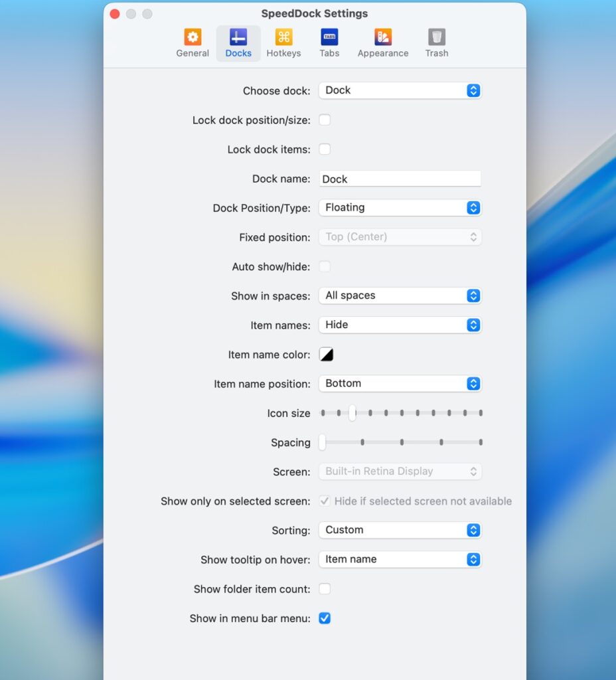Click the Dock name text field

click(400, 179)
